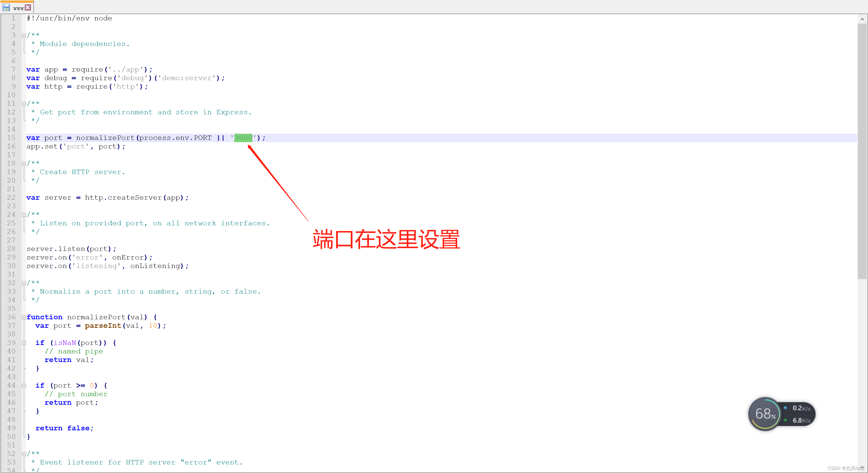Click '// port number' comment
Image resolution: width=868 pixels, height=473 pixels.
(76, 394)
